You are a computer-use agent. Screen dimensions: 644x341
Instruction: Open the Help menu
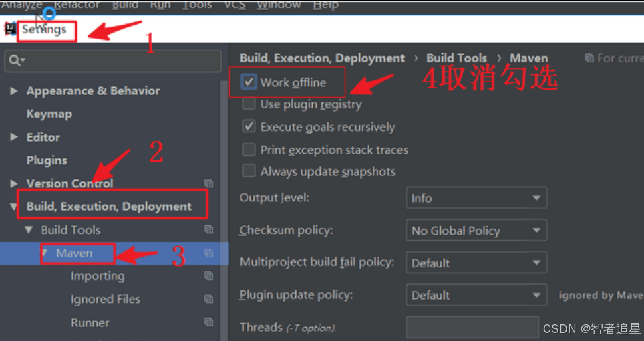pos(326,5)
